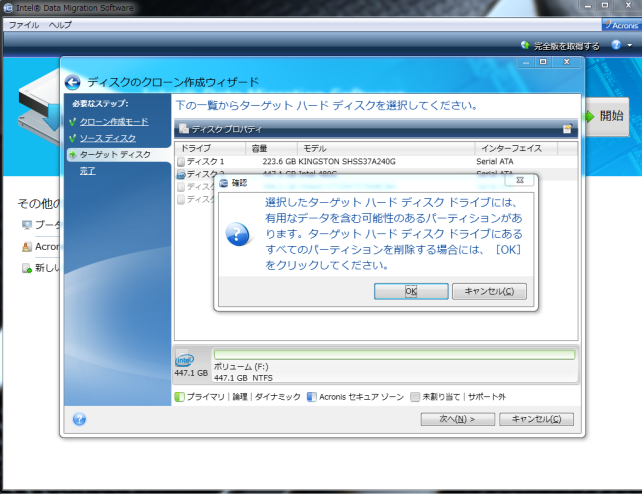Click OK in the confirmation dialog
The image size is (642, 494).
[411, 291]
